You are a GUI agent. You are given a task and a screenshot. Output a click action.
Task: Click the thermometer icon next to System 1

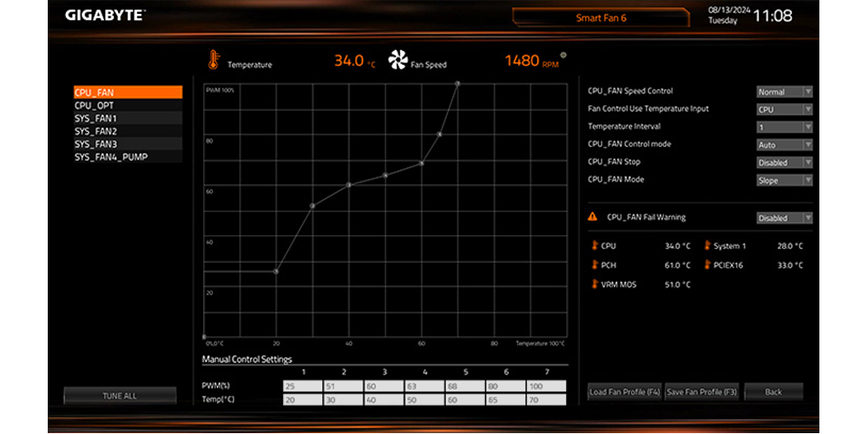(x=707, y=246)
